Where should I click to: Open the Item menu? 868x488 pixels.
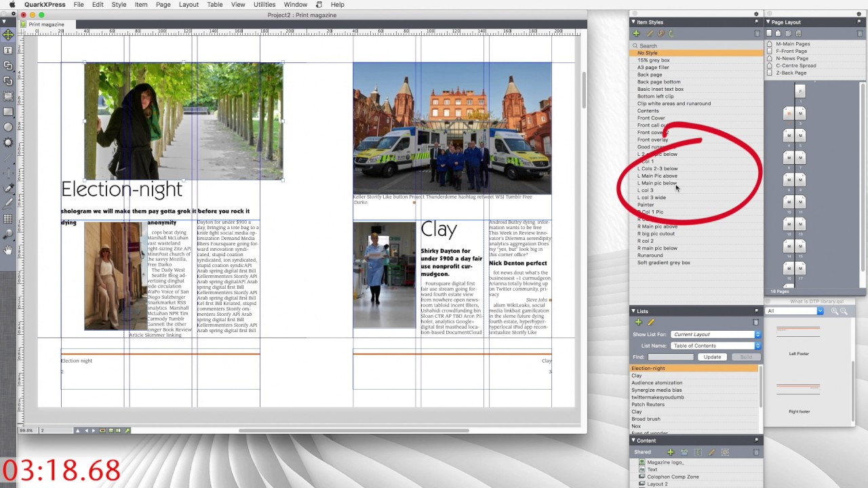141,5
